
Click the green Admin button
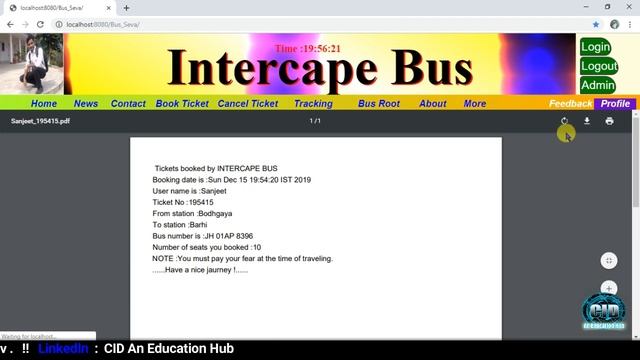pos(598,85)
